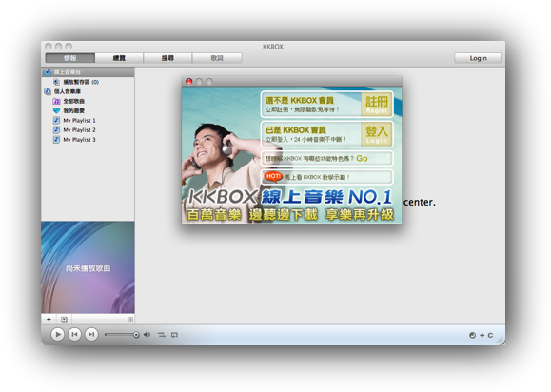Select 個人音樂庫 library header
The width and height of the screenshot is (551, 392).
point(68,91)
